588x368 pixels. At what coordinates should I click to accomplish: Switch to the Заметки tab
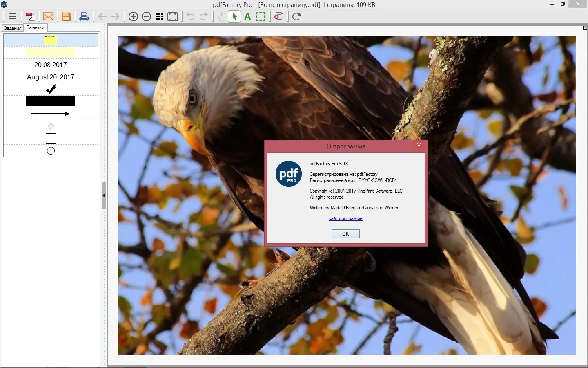coord(36,27)
